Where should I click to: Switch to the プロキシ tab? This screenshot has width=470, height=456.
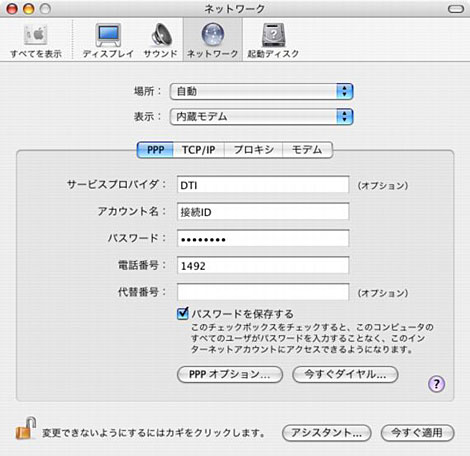coord(253,150)
